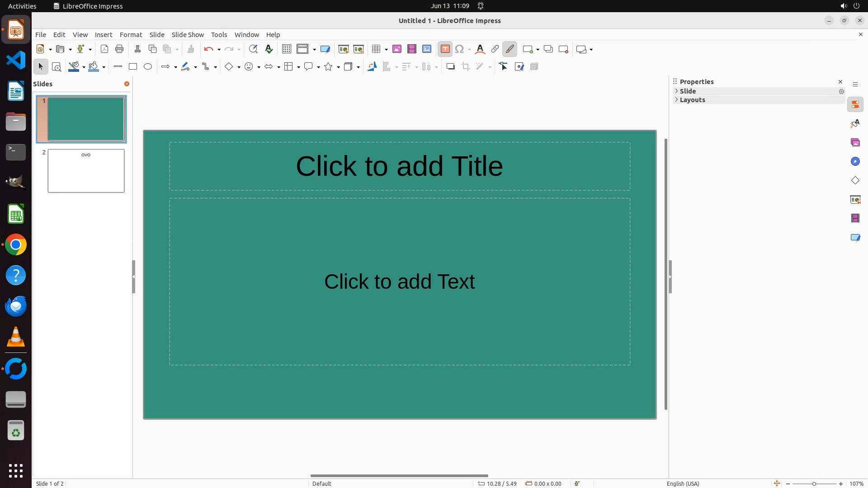Toggle the Show Draw Functions button

[x=509, y=49]
